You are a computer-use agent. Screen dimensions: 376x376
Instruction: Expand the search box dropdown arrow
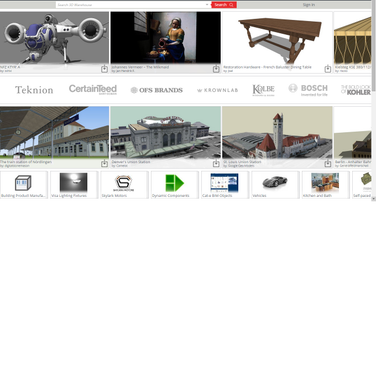207,5
